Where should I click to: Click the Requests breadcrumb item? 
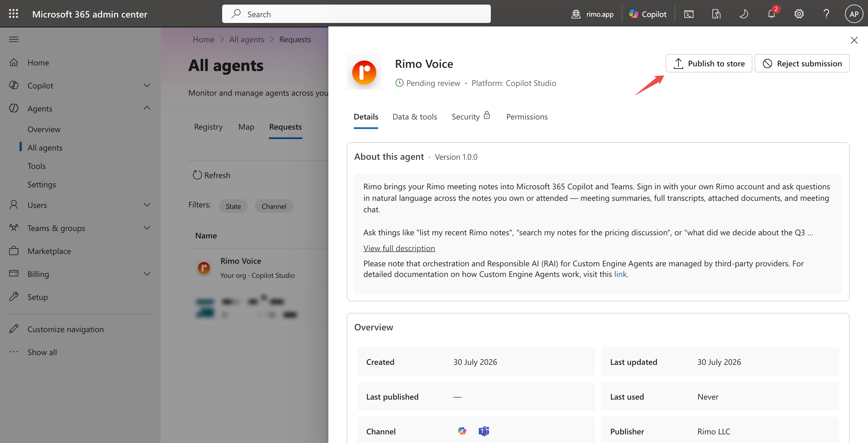(x=295, y=39)
